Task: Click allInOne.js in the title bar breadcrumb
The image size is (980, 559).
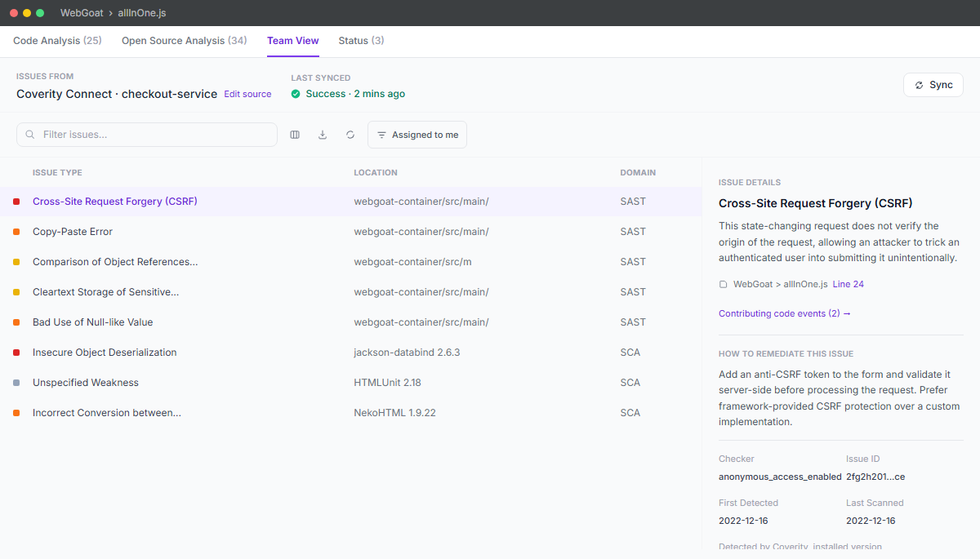Action: [x=142, y=13]
